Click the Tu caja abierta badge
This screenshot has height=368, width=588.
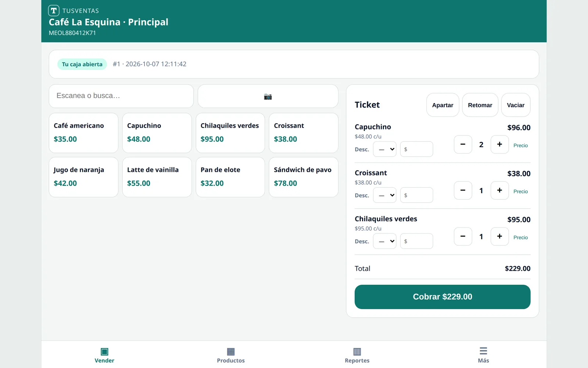coord(82,64)
